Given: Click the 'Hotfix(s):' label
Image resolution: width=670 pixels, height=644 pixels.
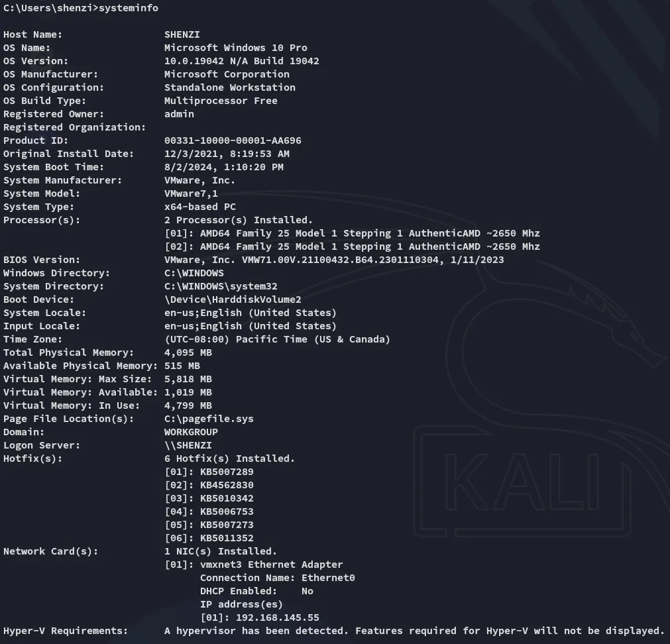Looking at the screenshot, I should click(x=32, y=458).
